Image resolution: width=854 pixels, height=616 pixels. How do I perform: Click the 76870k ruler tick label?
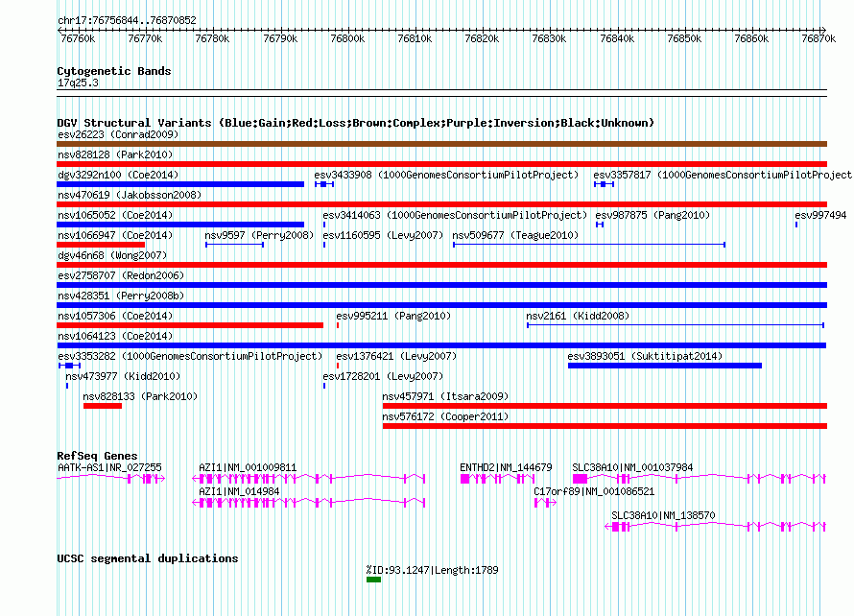pyautogui.click(x=818, y=39)
